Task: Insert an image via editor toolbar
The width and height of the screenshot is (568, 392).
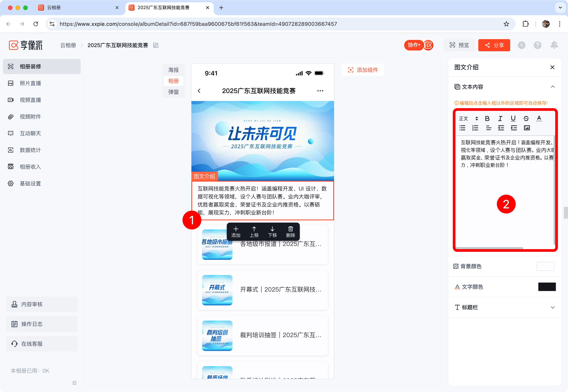Action: tap(527, 128)
